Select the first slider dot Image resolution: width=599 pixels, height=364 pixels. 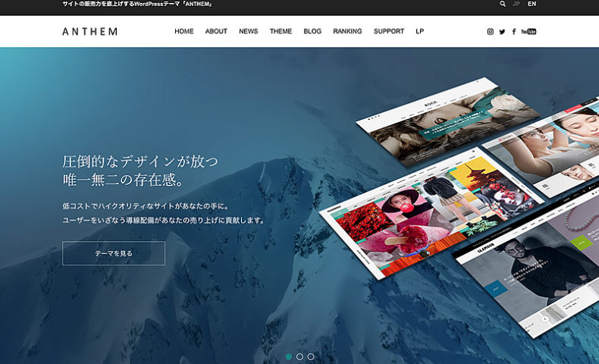pos(289,356)
